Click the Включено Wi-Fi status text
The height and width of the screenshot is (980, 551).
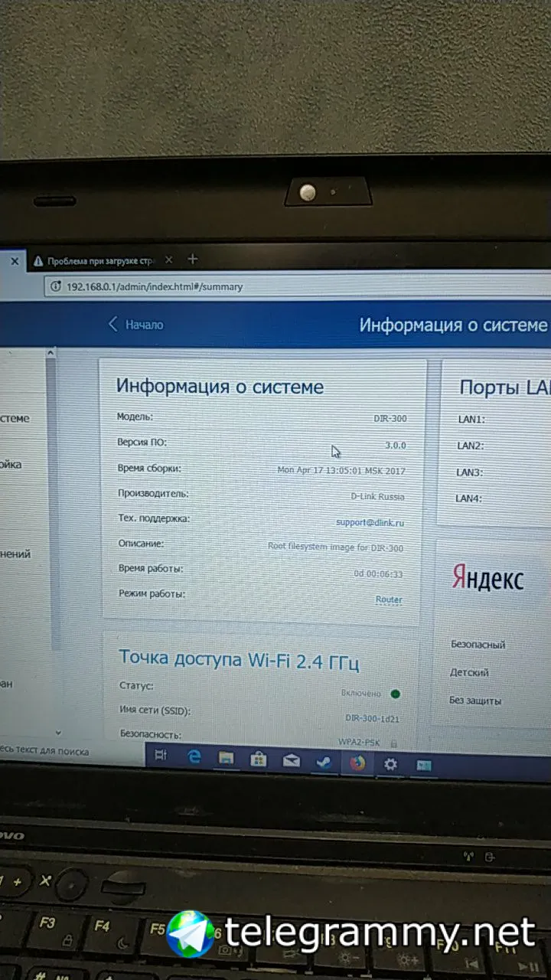(x=360, y=693)
